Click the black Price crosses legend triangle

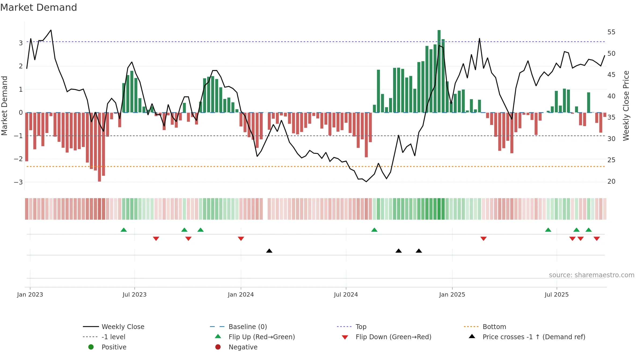[472, 336]
